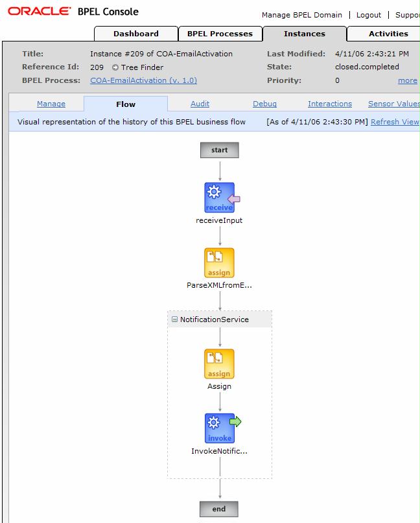Click the start node of the flow
The width and height of the screenshot is (420, 523).
pos(219,150)
